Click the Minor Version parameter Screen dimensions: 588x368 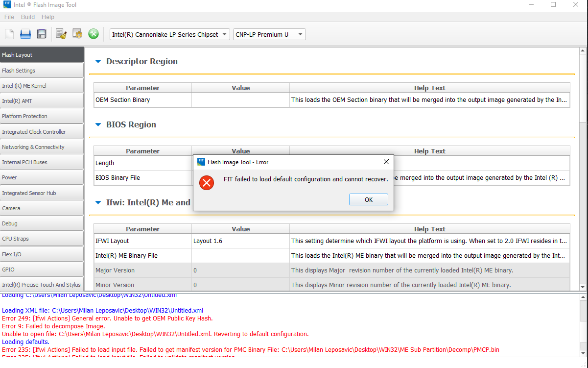(142, 285)
